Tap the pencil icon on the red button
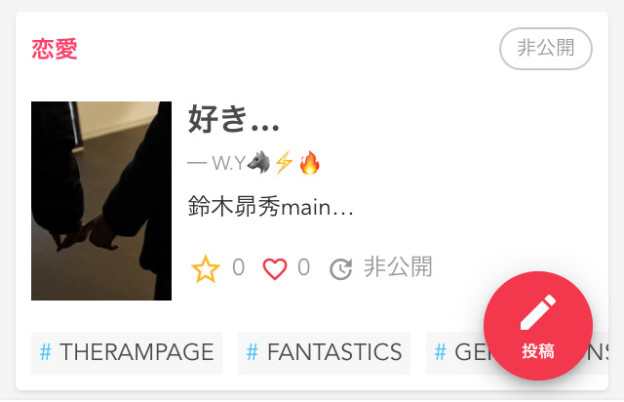The width and height of the screenshot is (624, 402). click(x=538, y=312)
